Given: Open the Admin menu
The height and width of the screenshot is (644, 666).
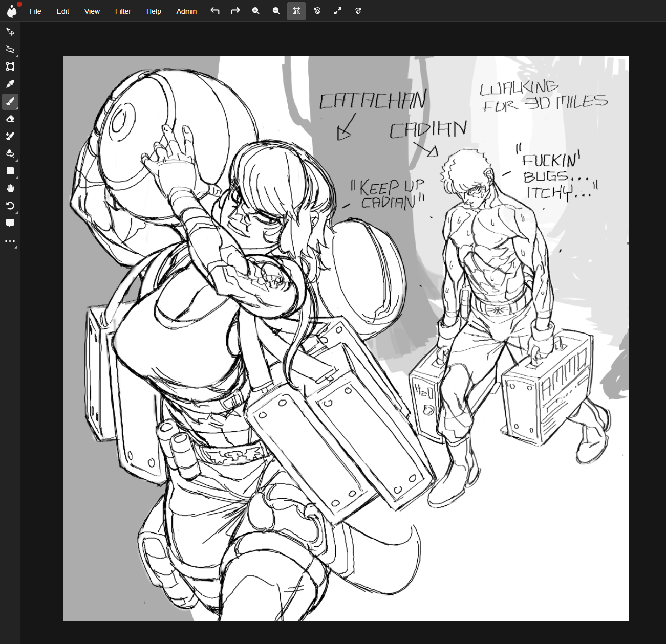Looking at the screenshot, I should tap(186, 11).
